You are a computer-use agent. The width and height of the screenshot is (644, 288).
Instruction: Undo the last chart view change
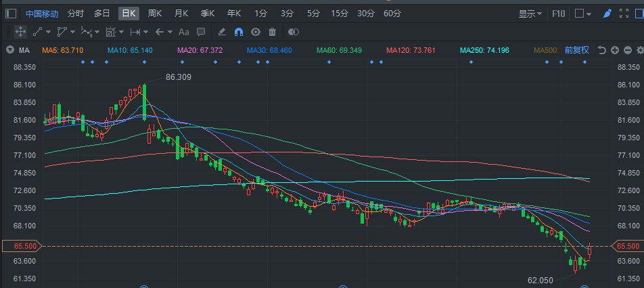point(601,50)
